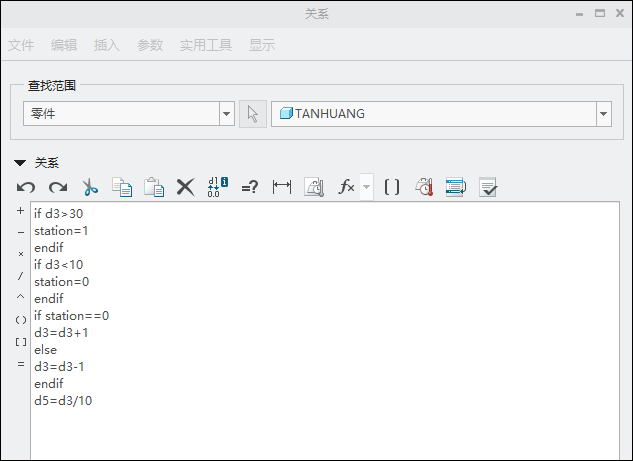Insert minus operator

[x=21, y=233]
